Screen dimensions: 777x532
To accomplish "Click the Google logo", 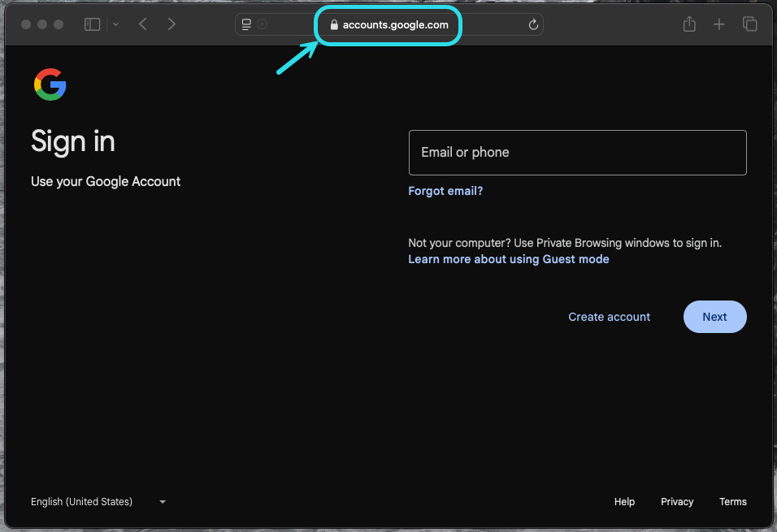I will [50, 84].
